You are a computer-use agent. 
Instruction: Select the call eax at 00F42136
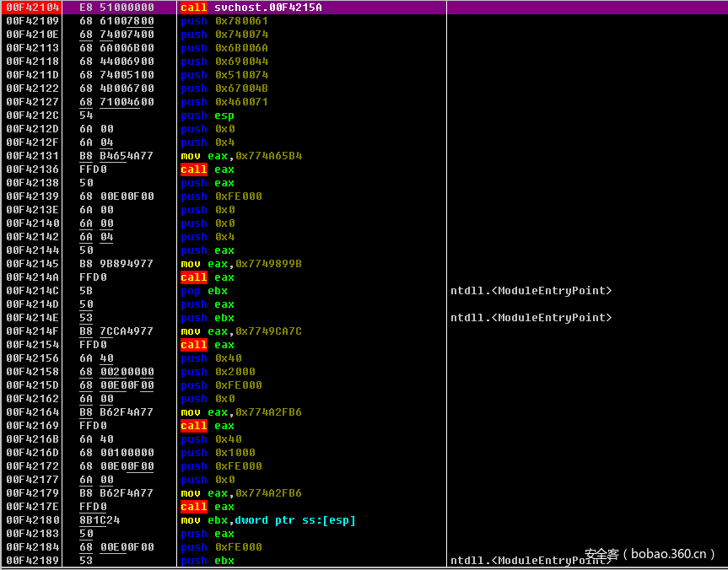208,169
